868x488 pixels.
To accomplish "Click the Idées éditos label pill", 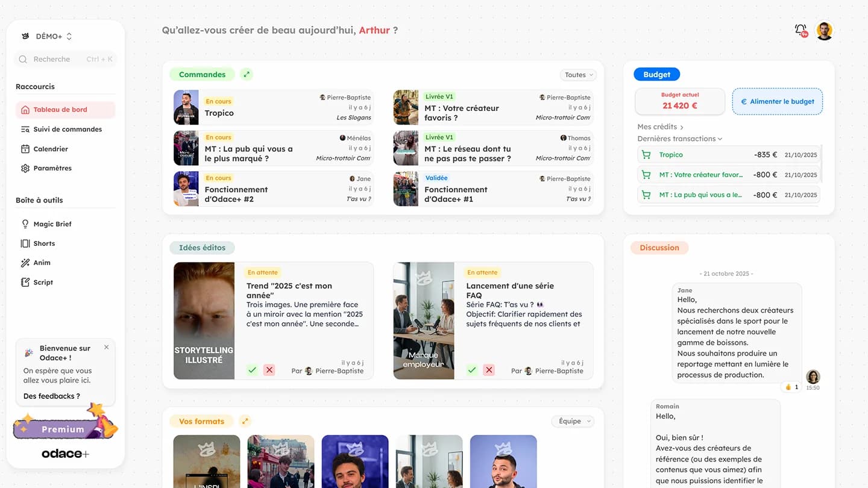I will [202, 248].
